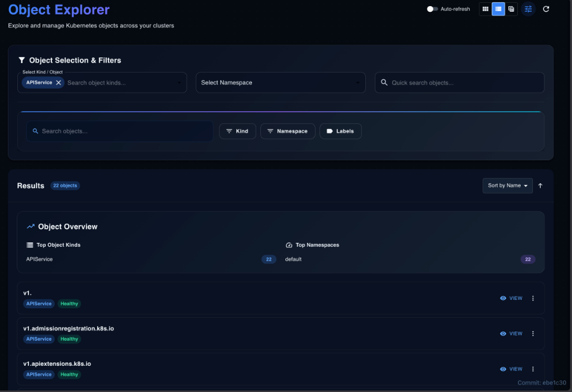Open the kebab menu for v1.apiextensions.k8s.io
Screen dimensions: 572x392
(533, 369)
